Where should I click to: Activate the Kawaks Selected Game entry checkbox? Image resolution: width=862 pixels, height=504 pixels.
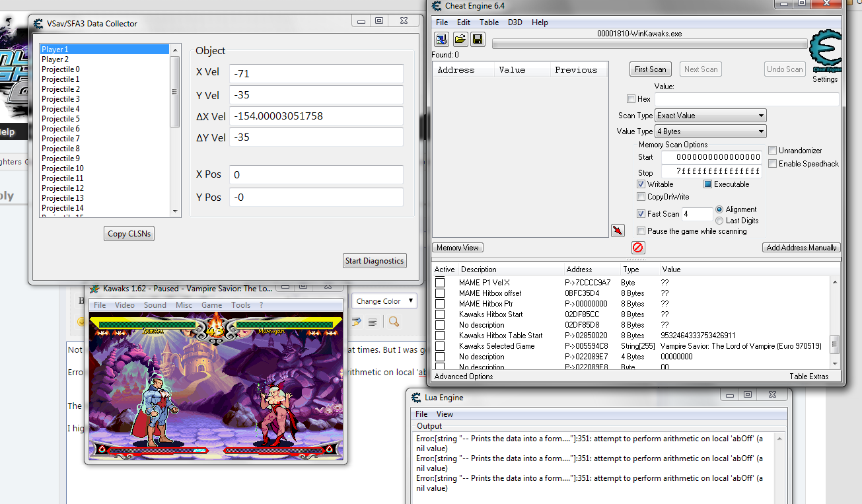[440, 346]
